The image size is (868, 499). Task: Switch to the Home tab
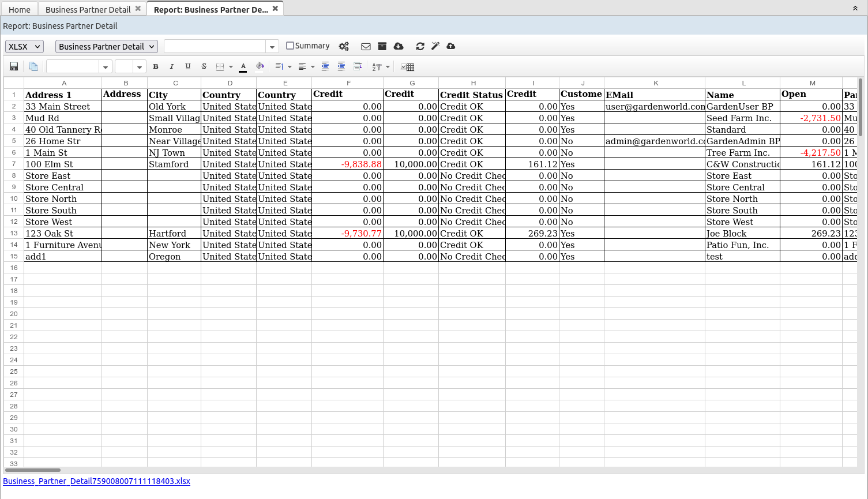pyautogui.click(x=20, y=10)
